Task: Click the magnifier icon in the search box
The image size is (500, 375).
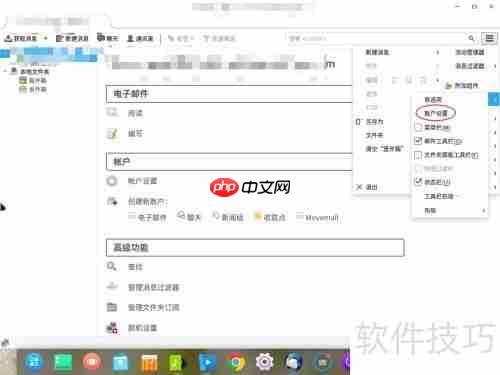Action: pos(471,38)
